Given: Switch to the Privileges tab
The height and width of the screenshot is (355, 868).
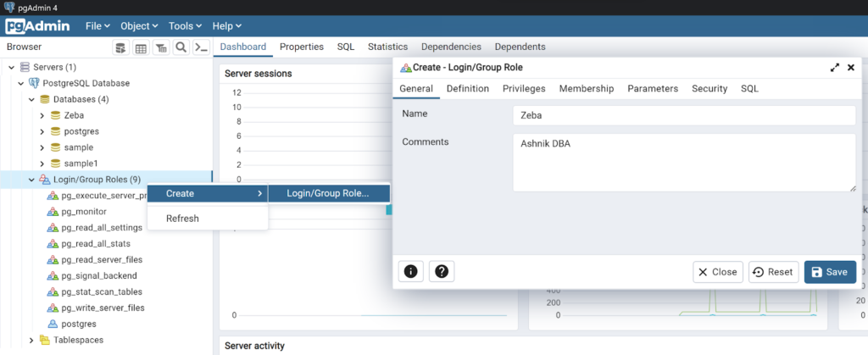Looking at the screenshot, I should (x=524, y=88).
